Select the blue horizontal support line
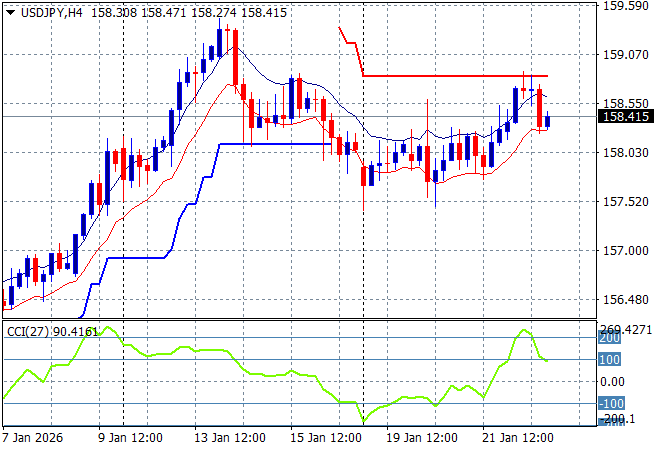Image resolution: width=660 pixels, height=450 pixels. click(275, 144)
